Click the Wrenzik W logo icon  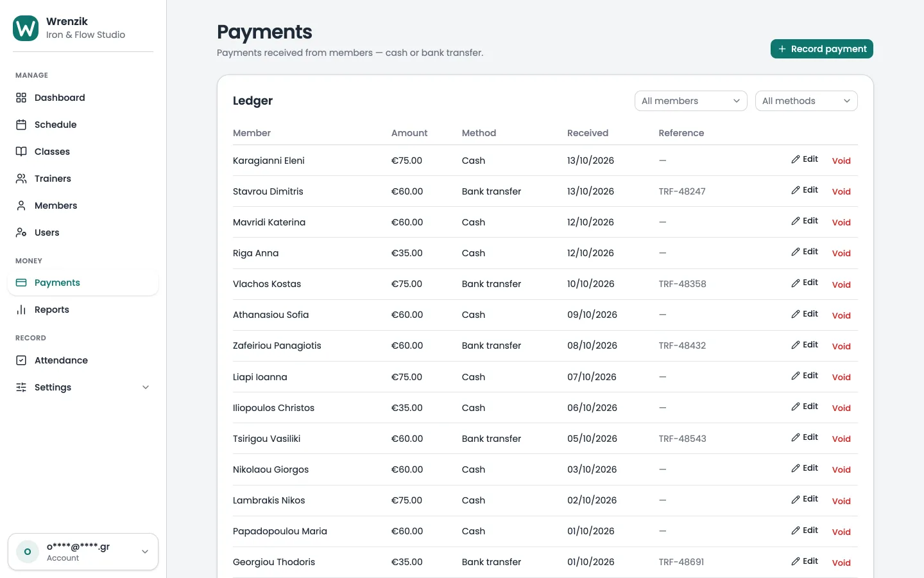pyautogui.click(x=26, y=28)
